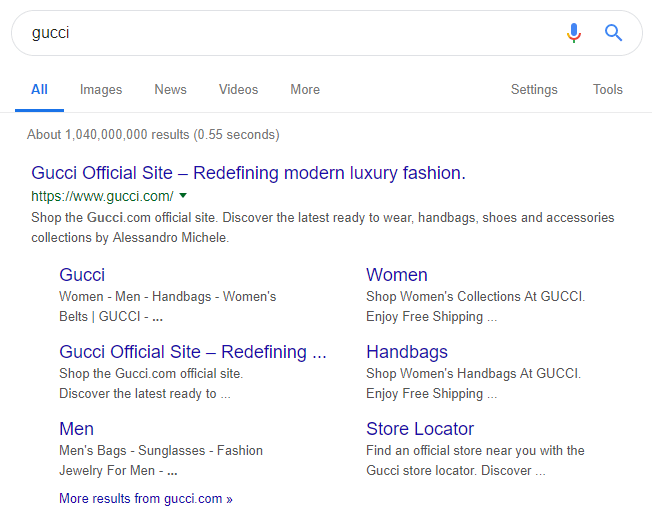Click the 'collections by Alessandro Michele.' description text

tap(130, 237)
